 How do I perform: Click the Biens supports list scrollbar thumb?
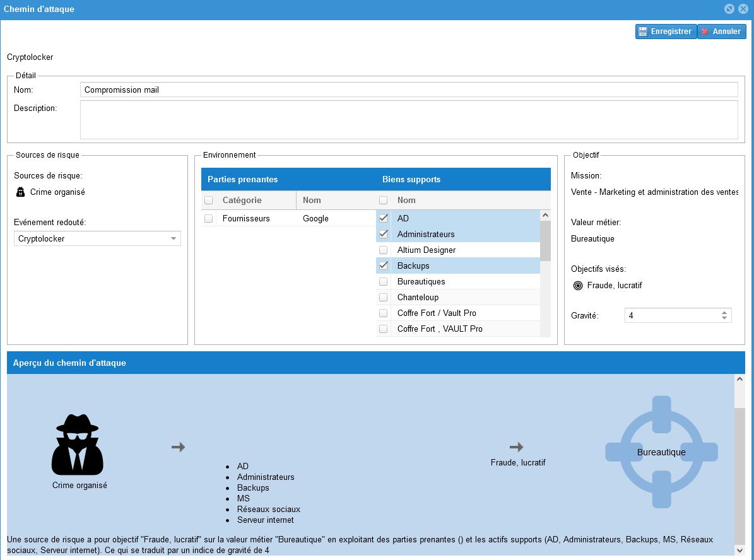tap(545, 240)
